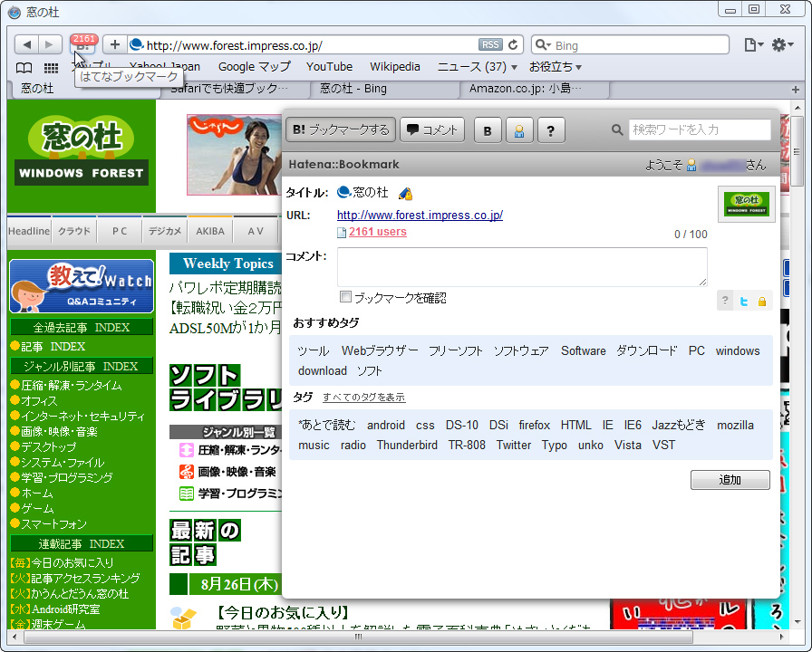This screenshot has width=812, height=652.
Task: Select the recommended tag Webブラウザー
Action: click(380, 350)
